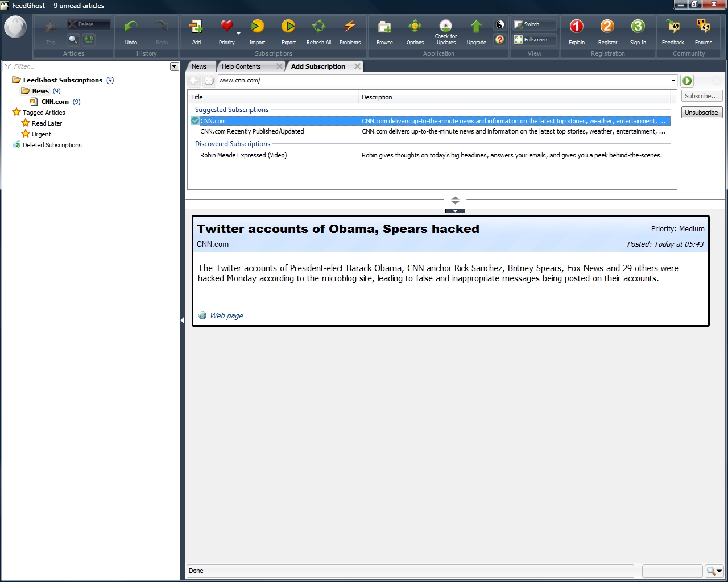Screen dimensions: 728x582
Task: Click the Export subscriptions icon
Action: 288,27
